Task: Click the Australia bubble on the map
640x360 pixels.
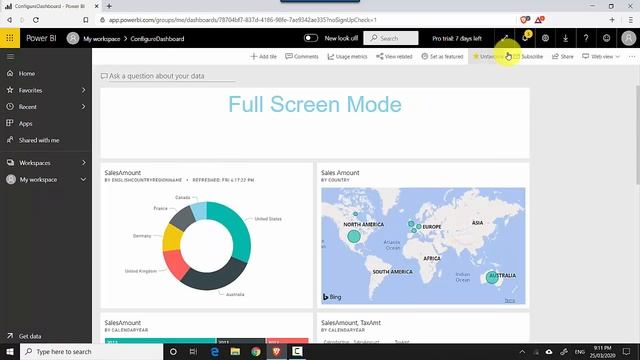Action: point(492,278)
